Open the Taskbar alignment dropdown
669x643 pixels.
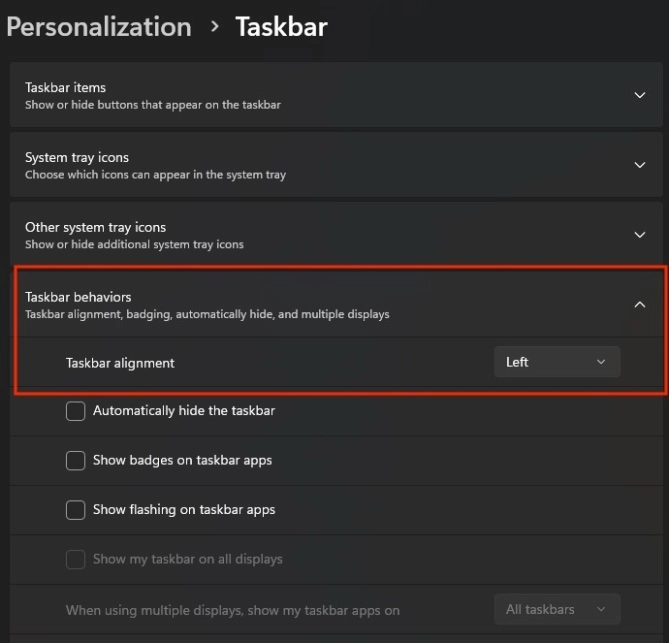[x=557, y=362]
